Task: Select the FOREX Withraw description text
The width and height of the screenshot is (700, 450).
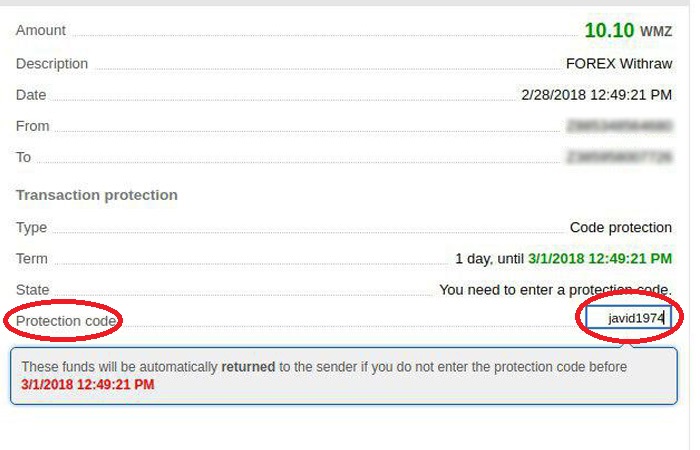Action: tap(619, 64)
